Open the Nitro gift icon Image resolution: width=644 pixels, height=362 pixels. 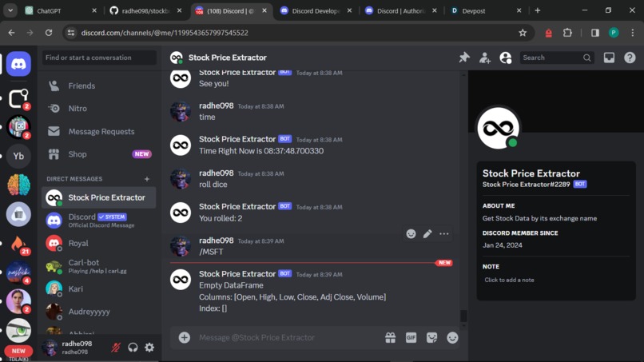pos(390,337)
